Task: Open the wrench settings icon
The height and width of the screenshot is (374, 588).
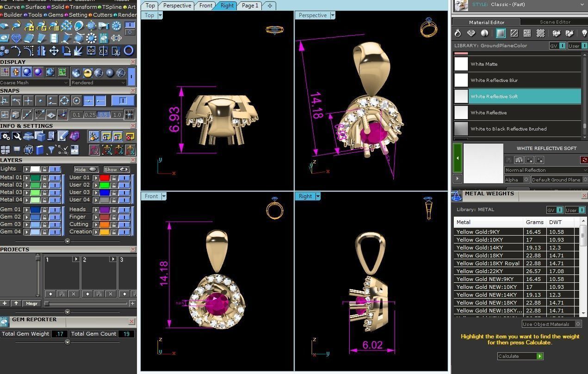Action: coord(17,136)
